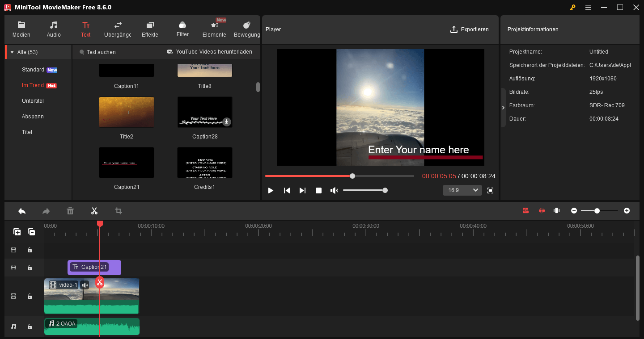Open the 16:9 aspect ratio dropdown
This screenshot has height=339, width=644.
pyautogui.click(x=462, y=190)
